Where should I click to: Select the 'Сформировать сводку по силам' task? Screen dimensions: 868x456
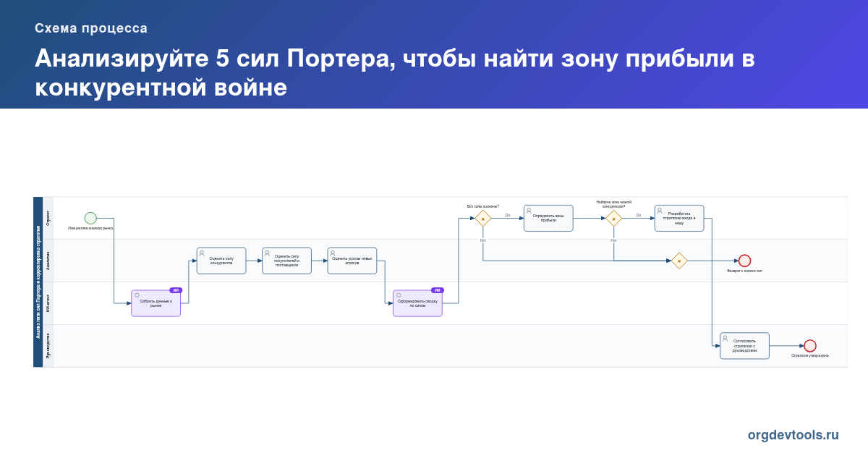point(417,303)
